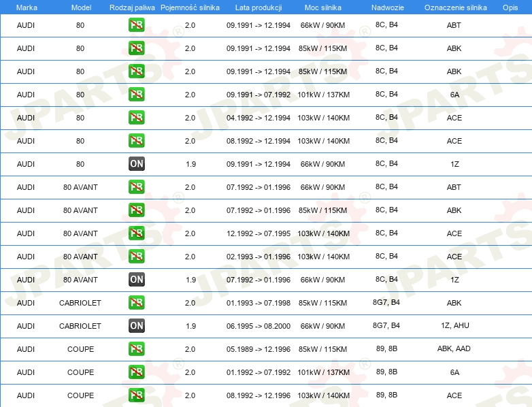532x407 pixels.
Task: Click petrol icon in 80 AVANT 02.1993 ACE row
Action: (136, 257)
